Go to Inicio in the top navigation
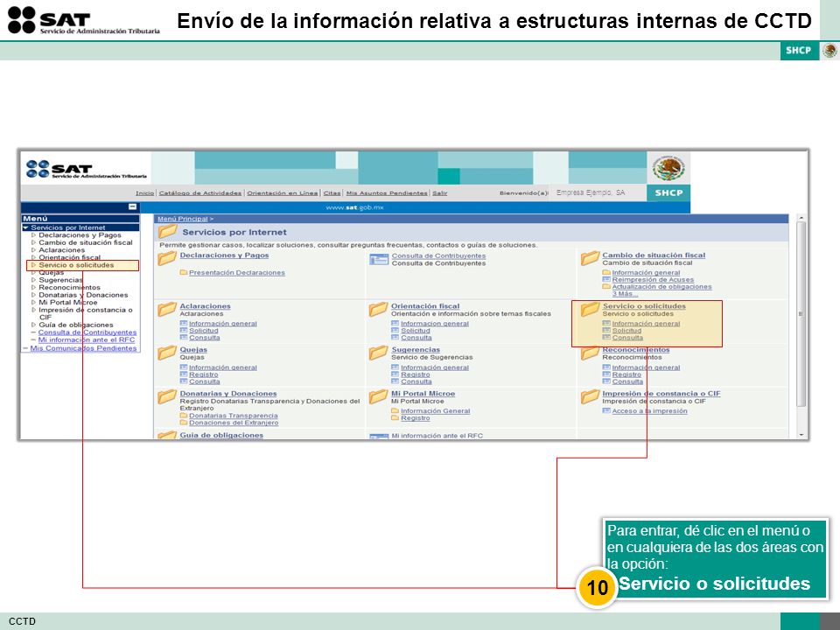 (x=144, y=192)
